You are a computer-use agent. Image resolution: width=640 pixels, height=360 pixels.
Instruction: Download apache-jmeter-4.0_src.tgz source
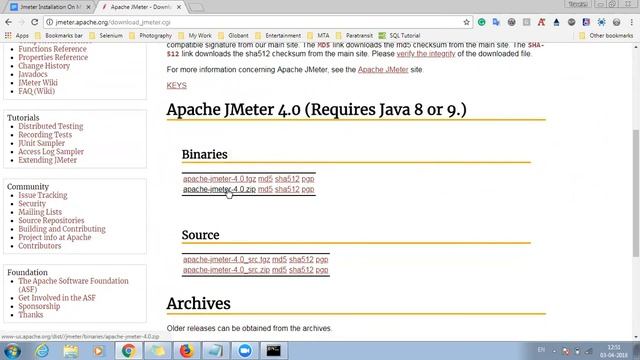click(226, 259)
